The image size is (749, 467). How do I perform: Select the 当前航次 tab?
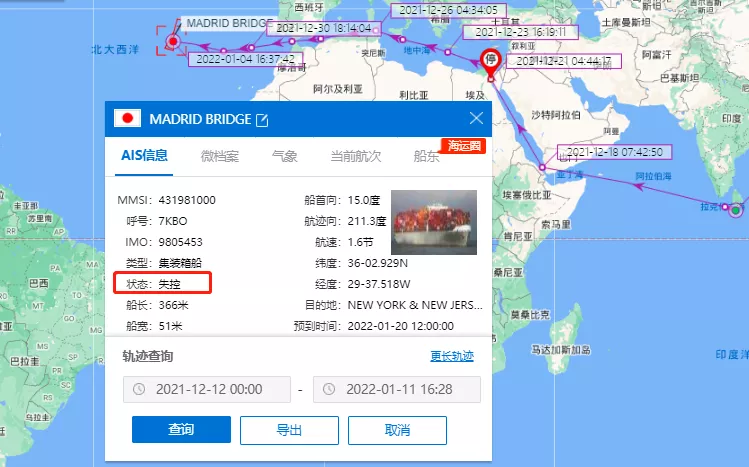(x=356, y=156)
